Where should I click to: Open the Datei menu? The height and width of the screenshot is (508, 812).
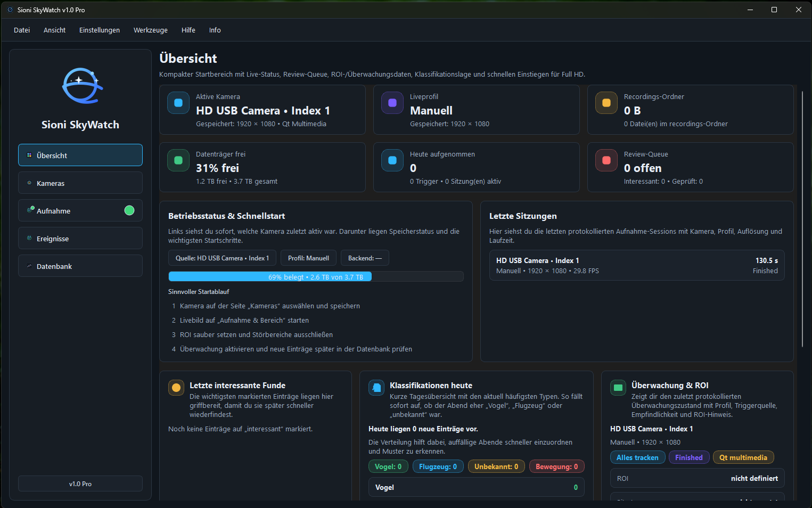pos(22,30)
